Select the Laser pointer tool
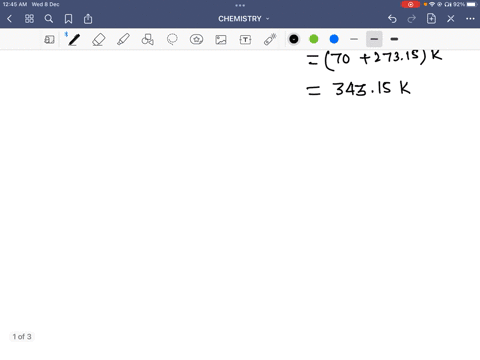This screenshot has width=480, height=360. (270, 39)
